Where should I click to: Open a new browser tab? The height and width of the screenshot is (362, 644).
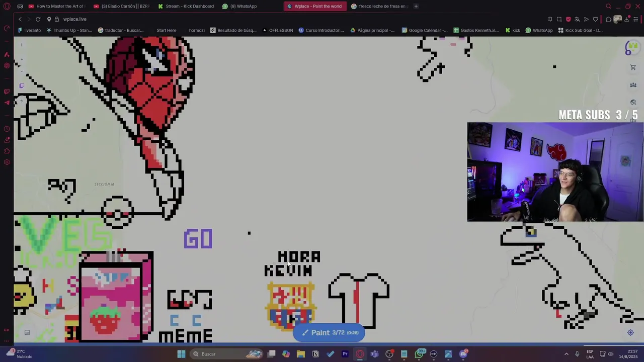416,6
